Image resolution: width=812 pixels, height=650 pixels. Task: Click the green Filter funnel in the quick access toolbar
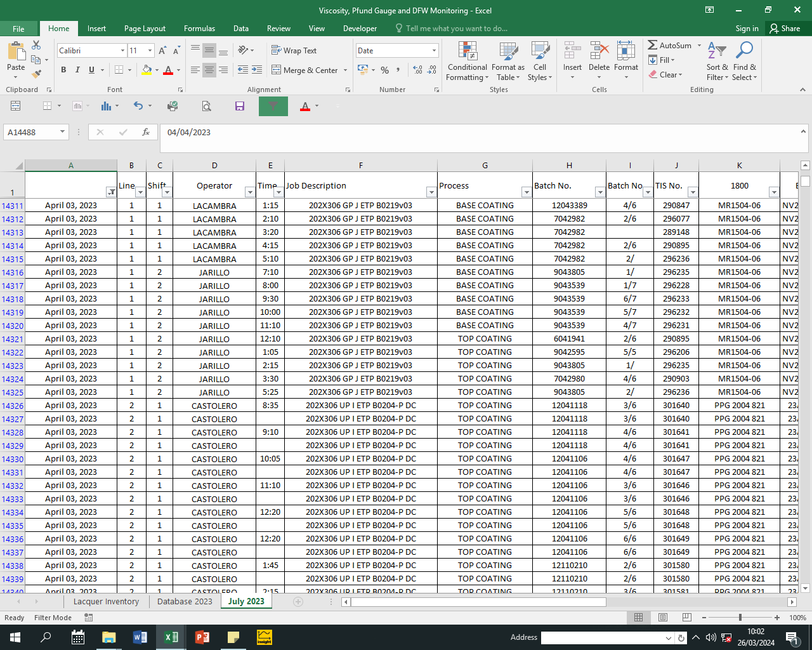coord(273,106)
